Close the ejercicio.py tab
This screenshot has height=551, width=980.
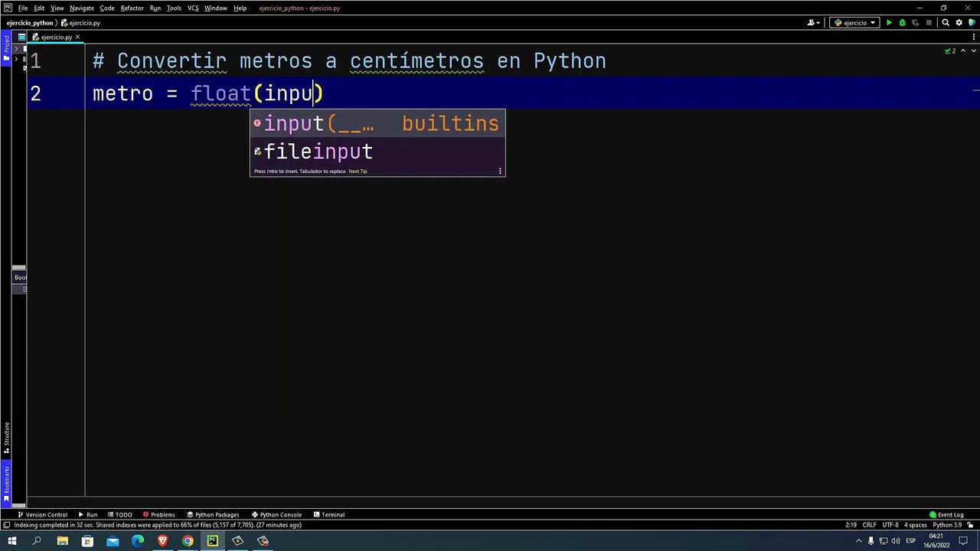click(x=77, y=37)
